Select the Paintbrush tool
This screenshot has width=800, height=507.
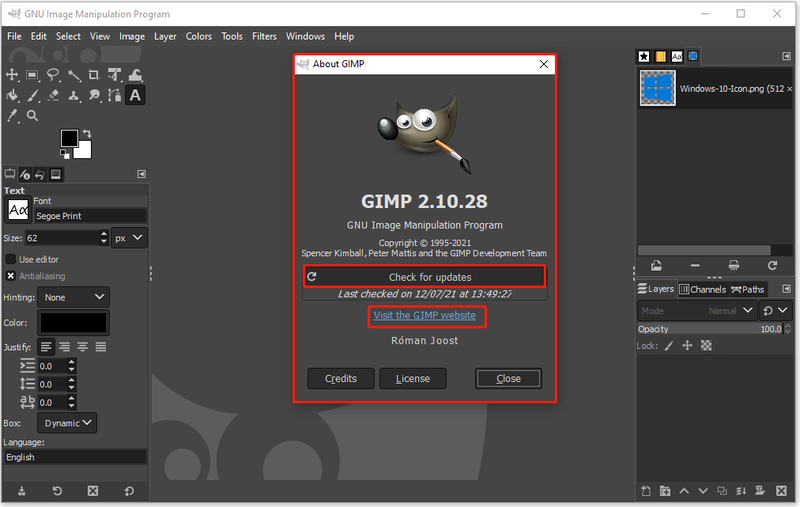click(32, 95)
